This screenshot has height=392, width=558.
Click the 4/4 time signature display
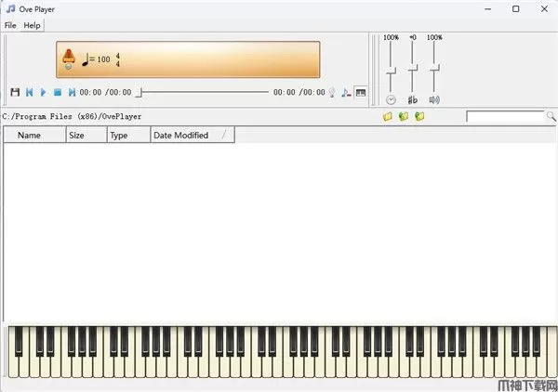pyautogui.click(x=118, y=59)
